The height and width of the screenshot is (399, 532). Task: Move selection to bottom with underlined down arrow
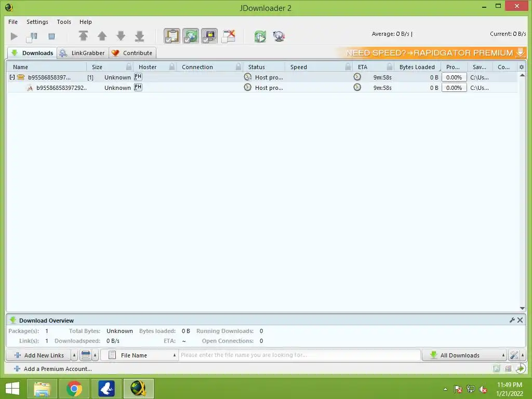[x=139, y=36]
